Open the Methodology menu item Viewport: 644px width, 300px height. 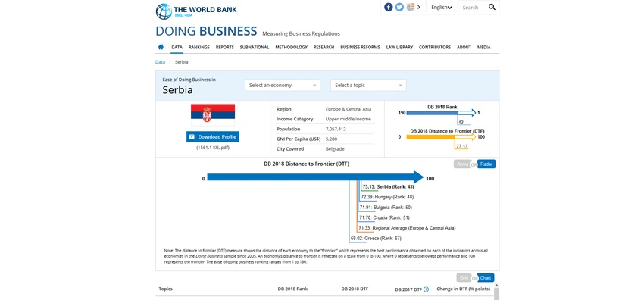pyautogui.click(x=291, y=47)
